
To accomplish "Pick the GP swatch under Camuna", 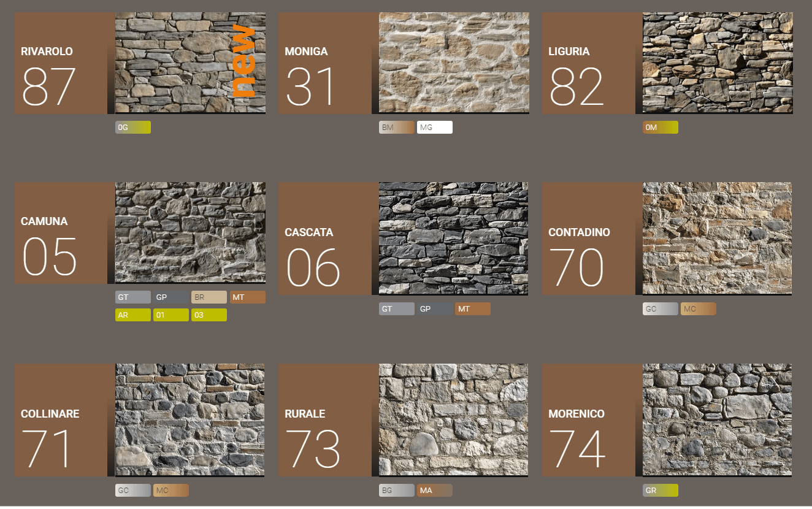I will [171, 297].
